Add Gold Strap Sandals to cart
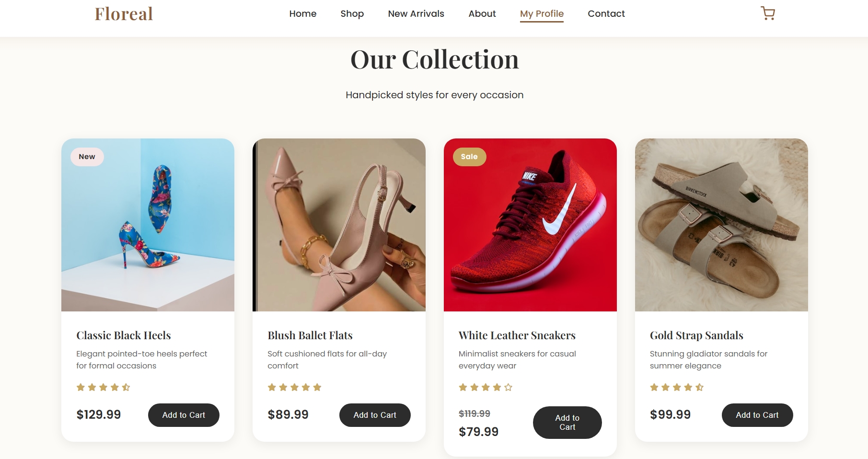Image resolution: width=868 pixels, height=459 pixels. pyautogui.click(x=757, y=415)
